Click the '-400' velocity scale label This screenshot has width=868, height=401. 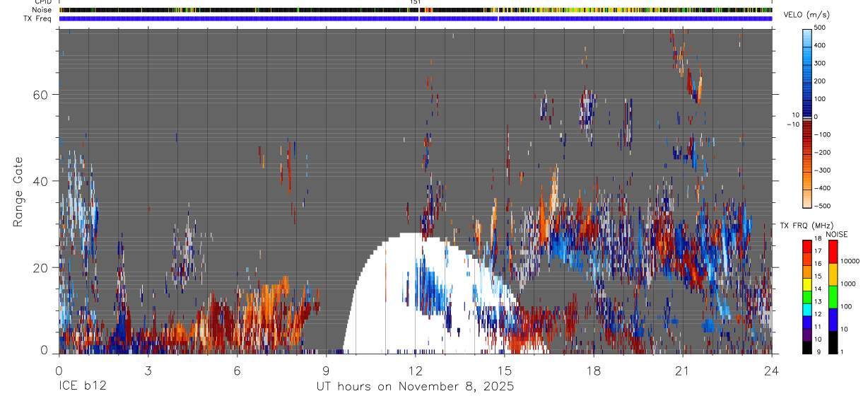pos(821,188)
